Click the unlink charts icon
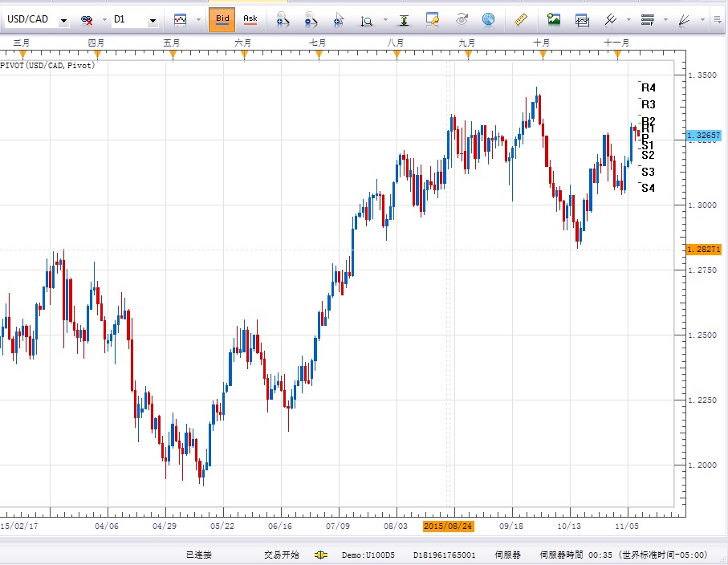 point(87,19)
